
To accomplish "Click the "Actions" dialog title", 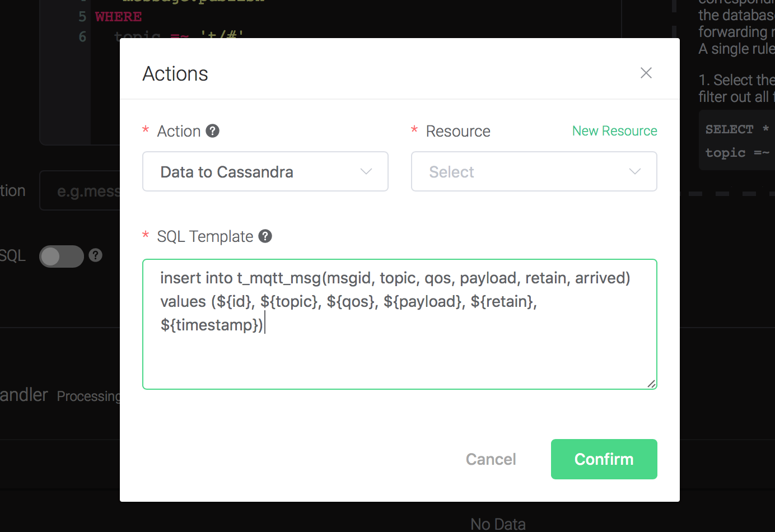I will 175,74.
